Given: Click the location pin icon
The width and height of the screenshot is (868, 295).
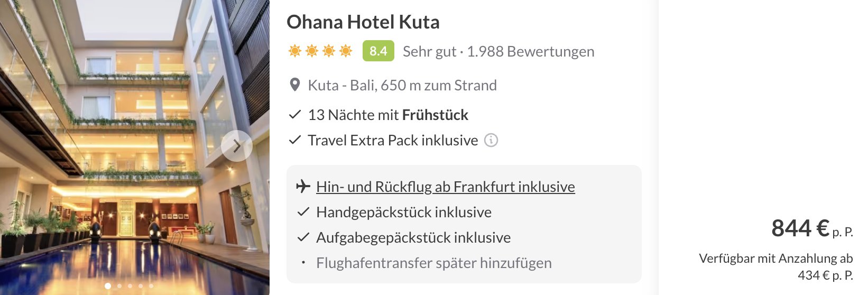Looking at the screenshot, I should pyautogui.click(x=295, y=85).
